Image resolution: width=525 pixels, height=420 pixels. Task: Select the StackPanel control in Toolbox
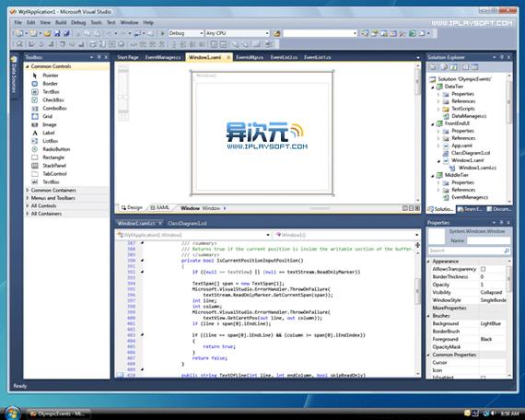54,166
